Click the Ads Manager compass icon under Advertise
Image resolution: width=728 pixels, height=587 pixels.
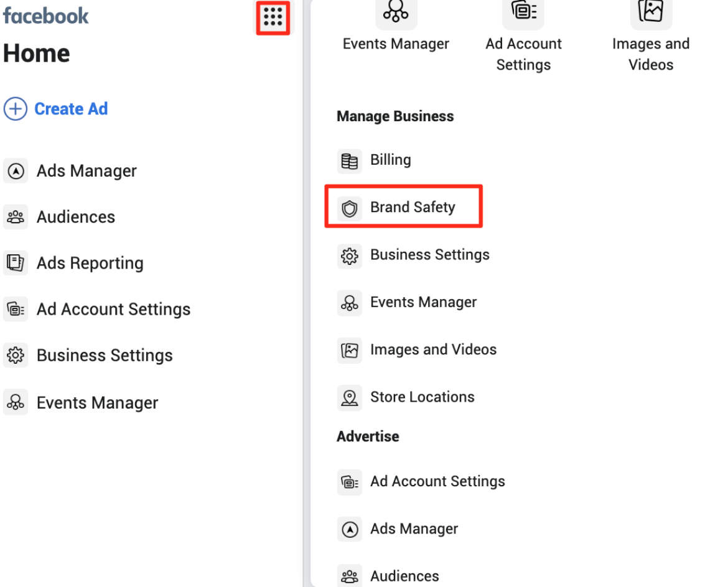click(350, 529)
